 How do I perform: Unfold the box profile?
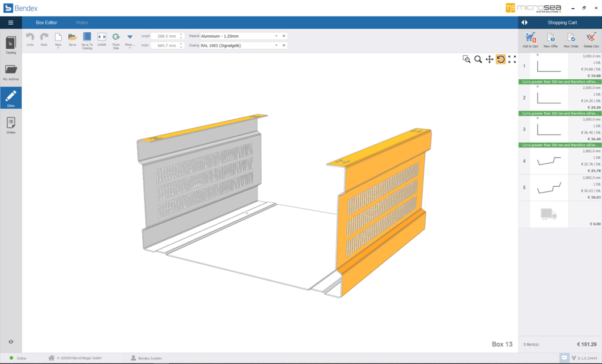(102, 39)
